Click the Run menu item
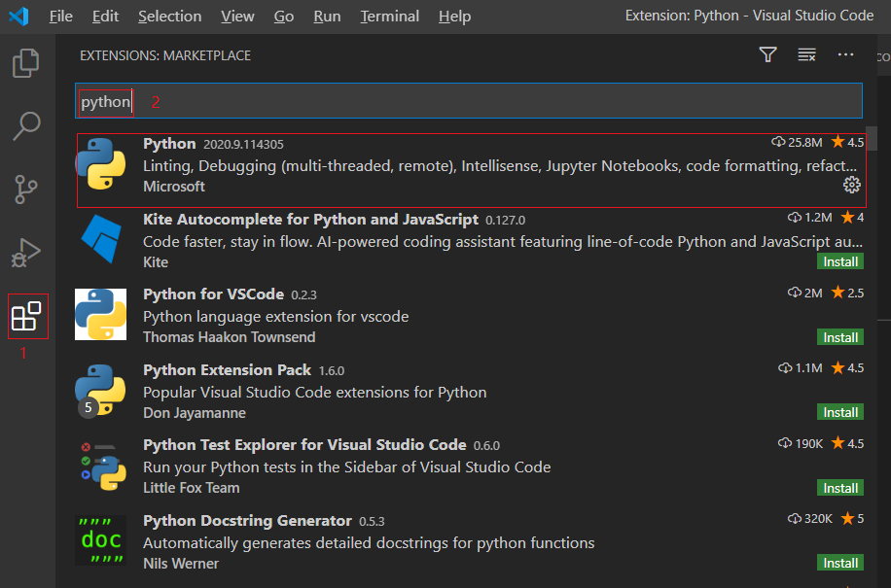The width and height of the screenshot is (891, 588). click(x=326, y=16)
